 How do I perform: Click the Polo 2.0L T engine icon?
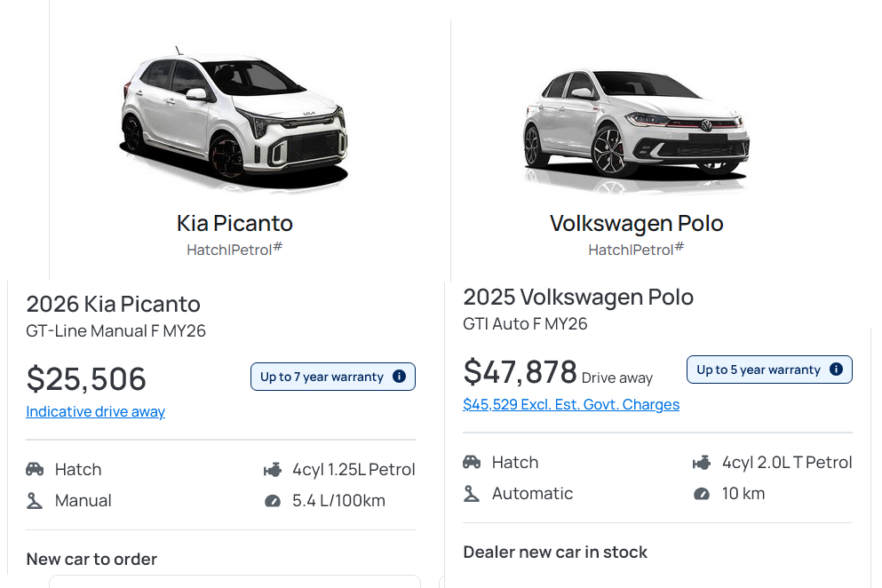pyautogui.click(x=702, y=462)
